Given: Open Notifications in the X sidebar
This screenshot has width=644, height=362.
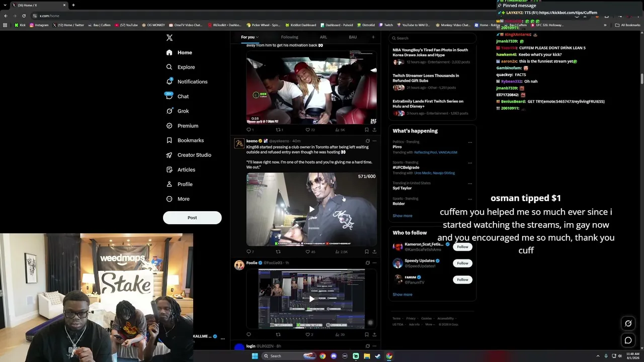Looking at the screenshot, I should (x=187, y=81).
